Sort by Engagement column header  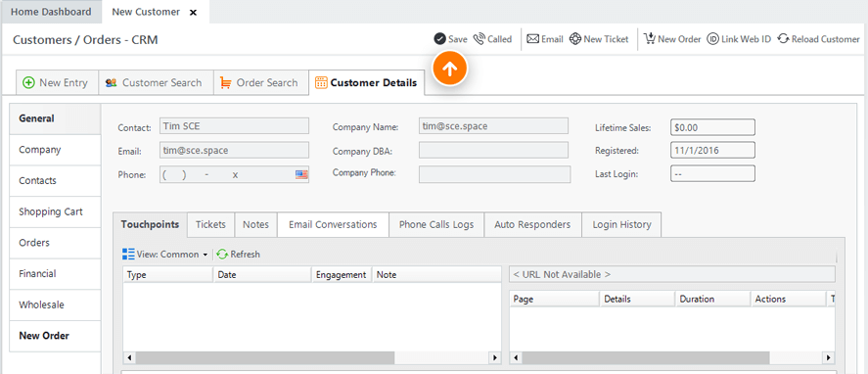click(343, 274)
